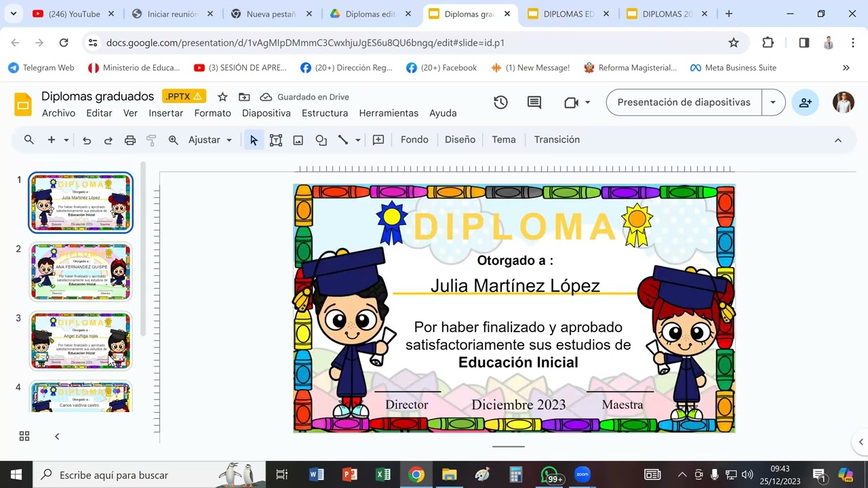Screen dimensions: 868x488
Task: Click the Guardado en Drive status
Action: (304, 97)
